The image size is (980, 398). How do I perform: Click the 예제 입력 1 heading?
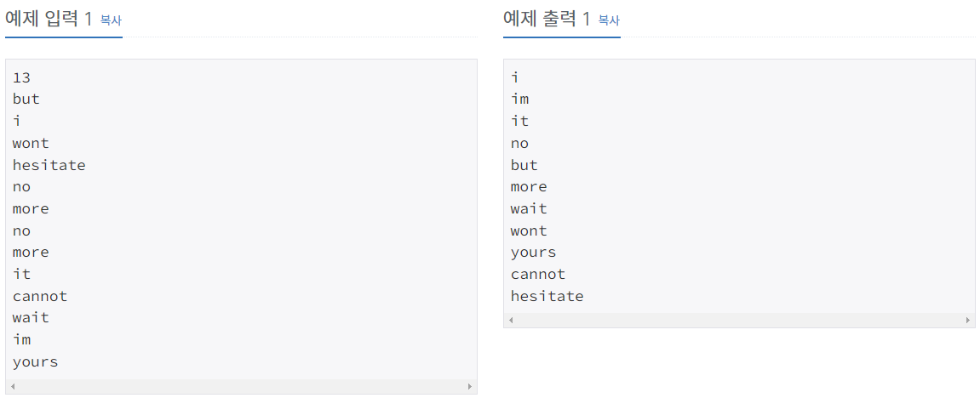(49, 20)
